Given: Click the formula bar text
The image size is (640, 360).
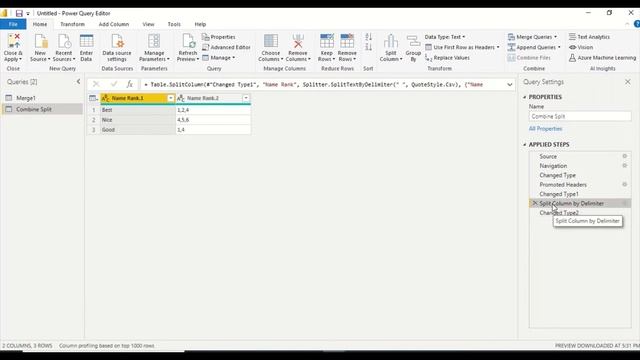Looking at the screenshot, I should point(313,84).
